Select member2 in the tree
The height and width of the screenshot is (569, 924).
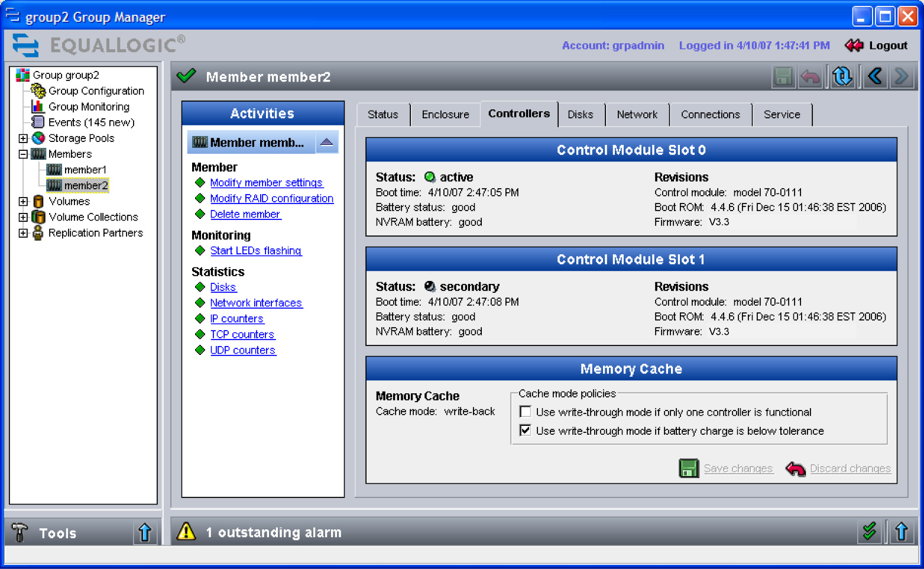click(x=86, y=186)
